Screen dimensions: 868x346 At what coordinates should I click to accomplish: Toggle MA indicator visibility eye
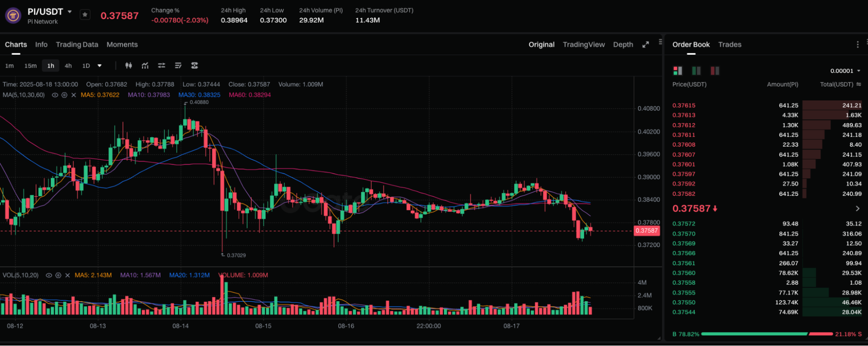point(55,95)
